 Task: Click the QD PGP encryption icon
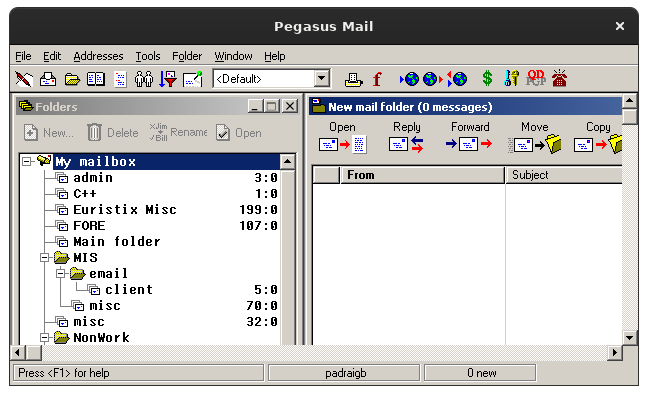coord(536,78)
